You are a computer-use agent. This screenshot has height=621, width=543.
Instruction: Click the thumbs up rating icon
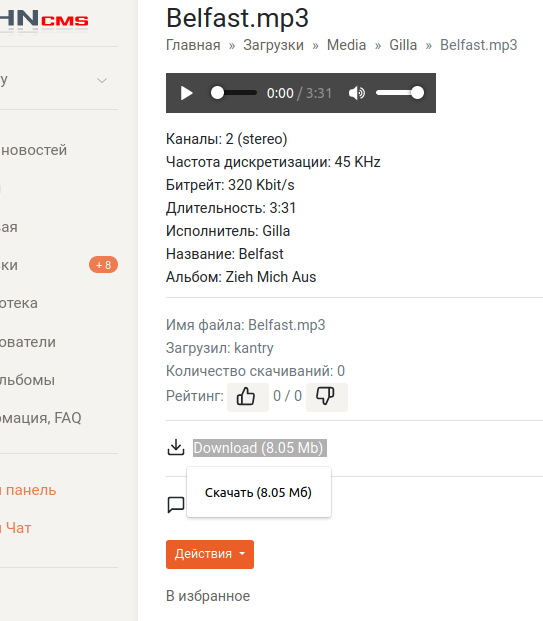click(248, 396)
